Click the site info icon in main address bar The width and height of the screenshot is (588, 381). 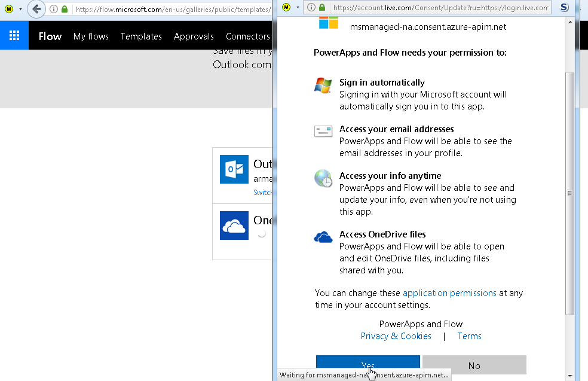click(54, 9)
